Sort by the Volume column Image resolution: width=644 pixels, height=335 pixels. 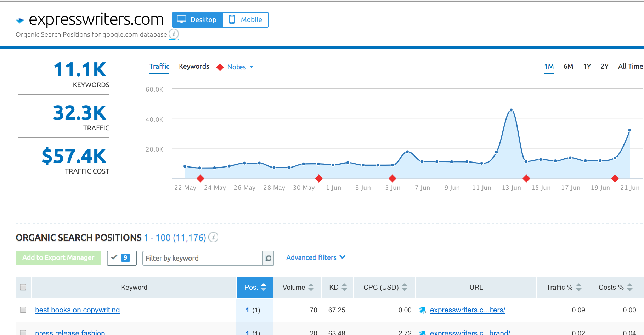tap(298, 288)
